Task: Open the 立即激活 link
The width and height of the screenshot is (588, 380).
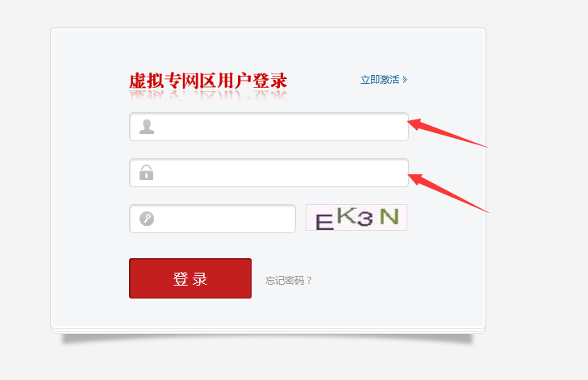Action: point(380,80)
